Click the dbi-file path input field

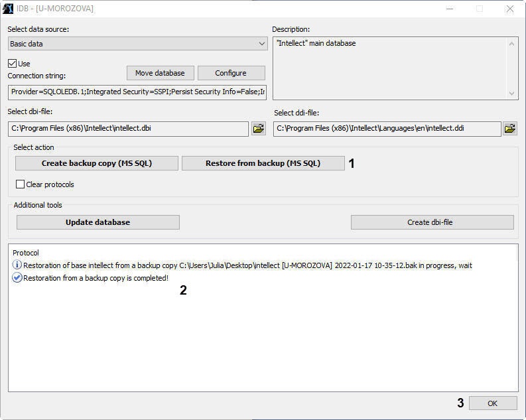click(128, 129)
